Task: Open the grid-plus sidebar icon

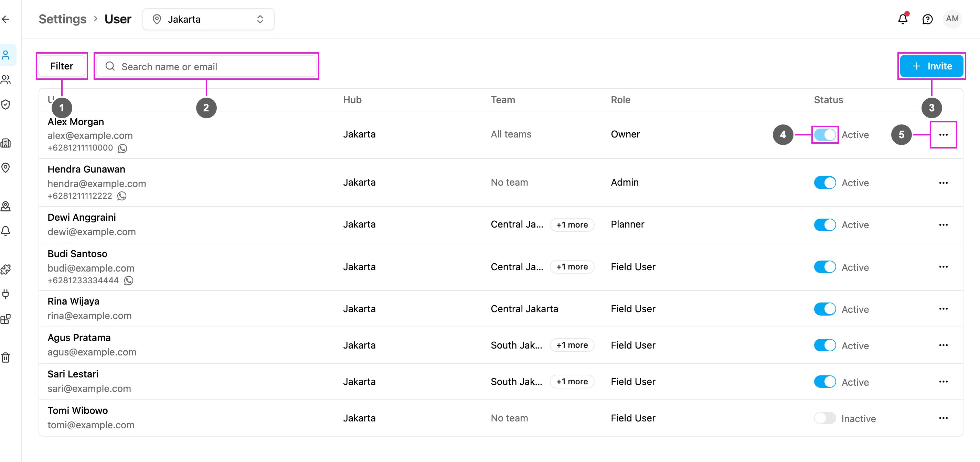Action: pos(6,319)
